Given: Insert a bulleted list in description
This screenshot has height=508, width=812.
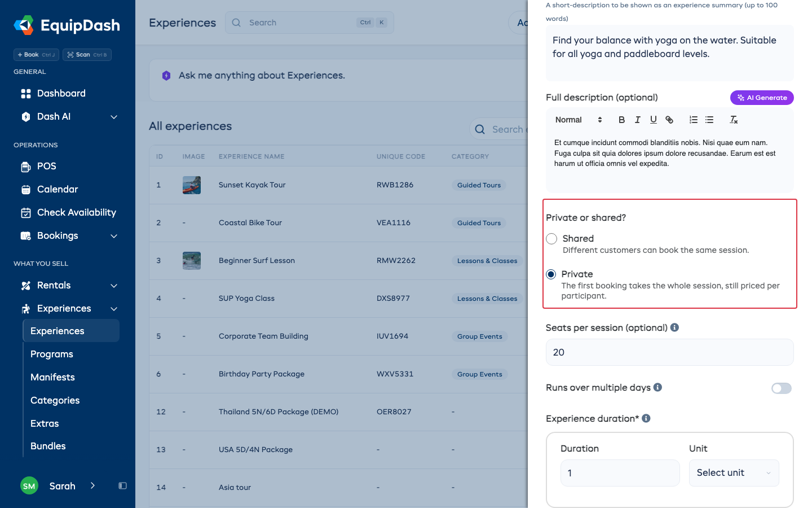Looking at the screenshot, I should pos(709,120).
